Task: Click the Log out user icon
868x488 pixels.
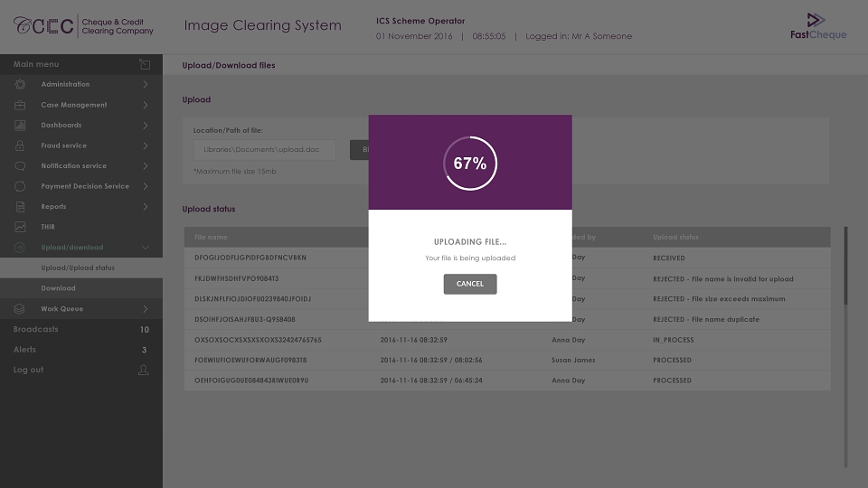Action: (144, 370)
